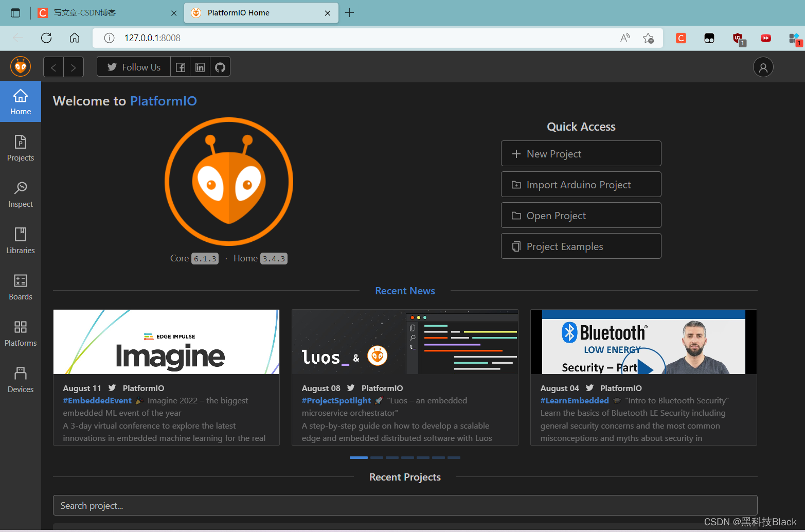Viewport: 805px width, 532px height.
Task: Click the Open Project button
Action: coord(581,215)
